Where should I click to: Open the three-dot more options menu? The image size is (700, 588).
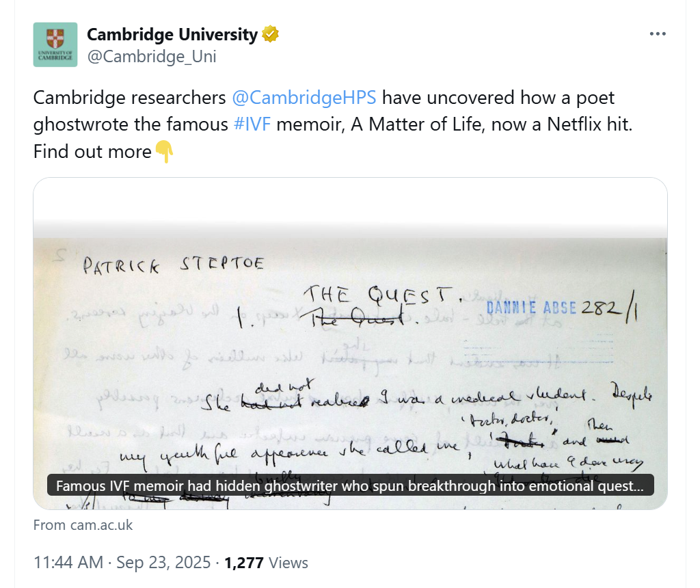pyautogui.click(x=658, y=34)
